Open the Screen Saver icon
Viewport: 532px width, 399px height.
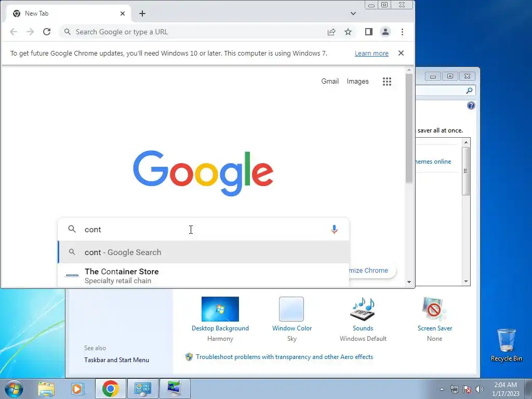(x=434, y=309)
